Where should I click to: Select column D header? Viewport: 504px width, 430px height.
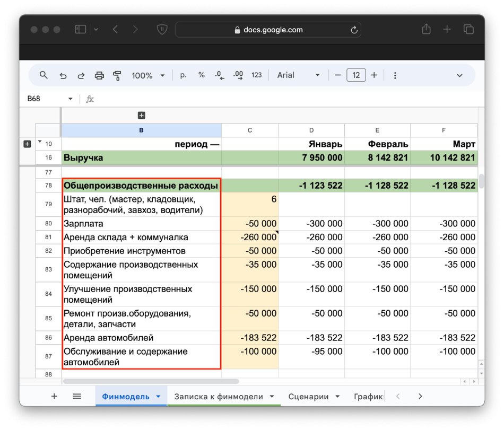(311, 130)
